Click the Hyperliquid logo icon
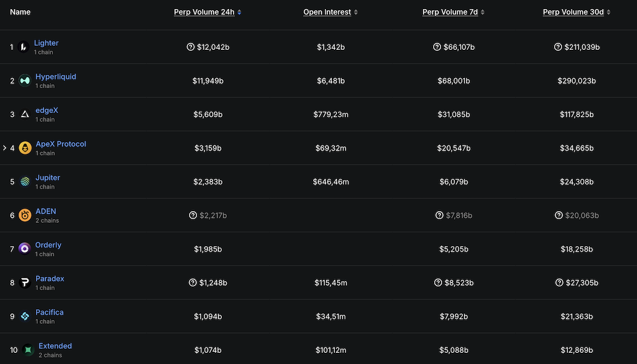This screenshot has height=364, width=637. coord(25,81)
